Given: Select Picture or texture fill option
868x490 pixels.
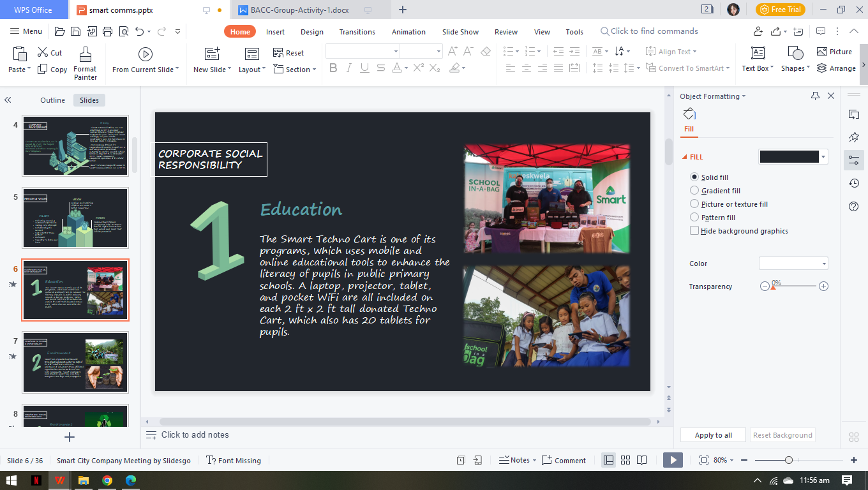Looking at the screenshot, I should coord(694,204).
